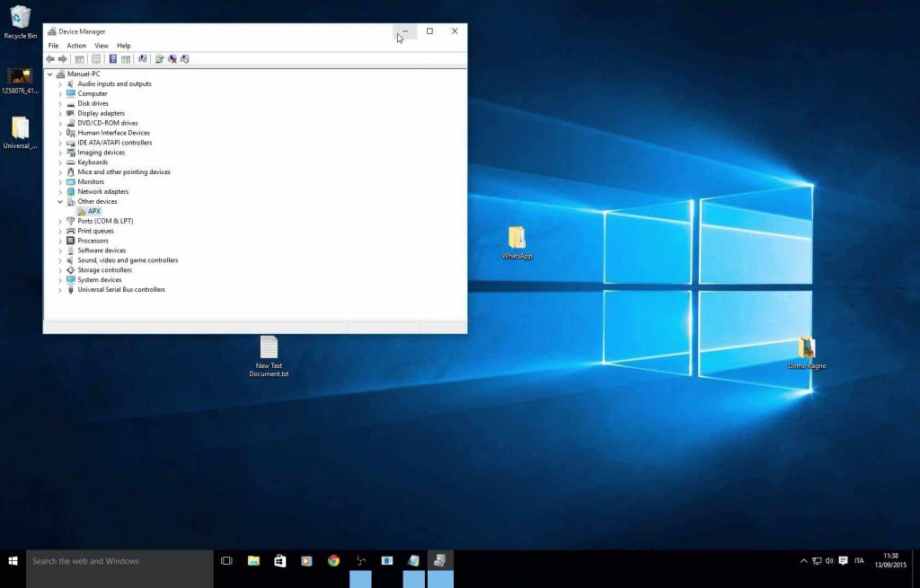Select the Uomo Ragno folder icon
Viewport: 920px width, 588px height.
click(807, 353)
